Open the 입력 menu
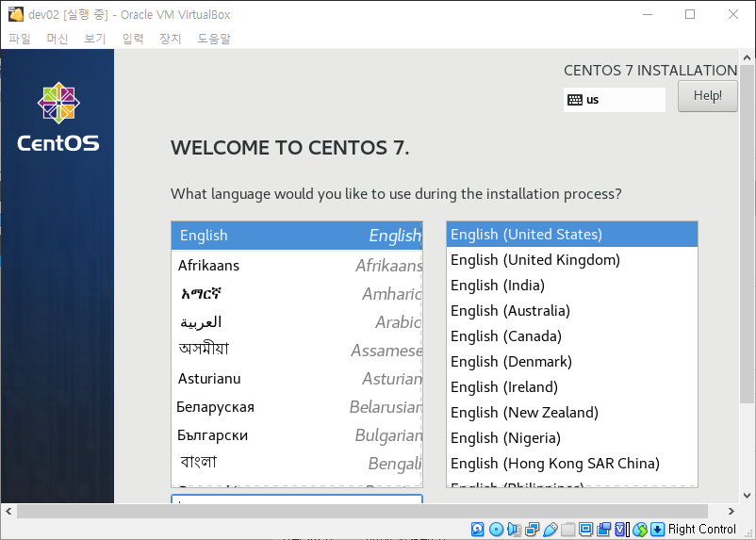This screenshot has height=540, width=756. [133, 39]
